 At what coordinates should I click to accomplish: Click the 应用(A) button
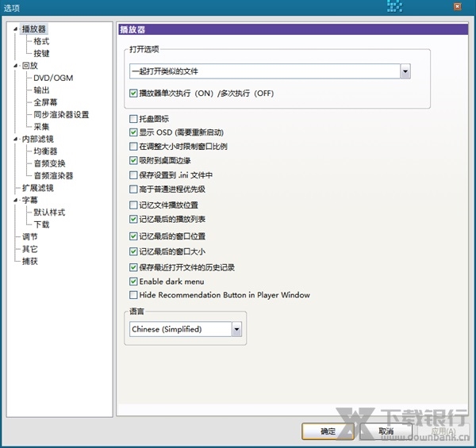click(x=443, y=431)
